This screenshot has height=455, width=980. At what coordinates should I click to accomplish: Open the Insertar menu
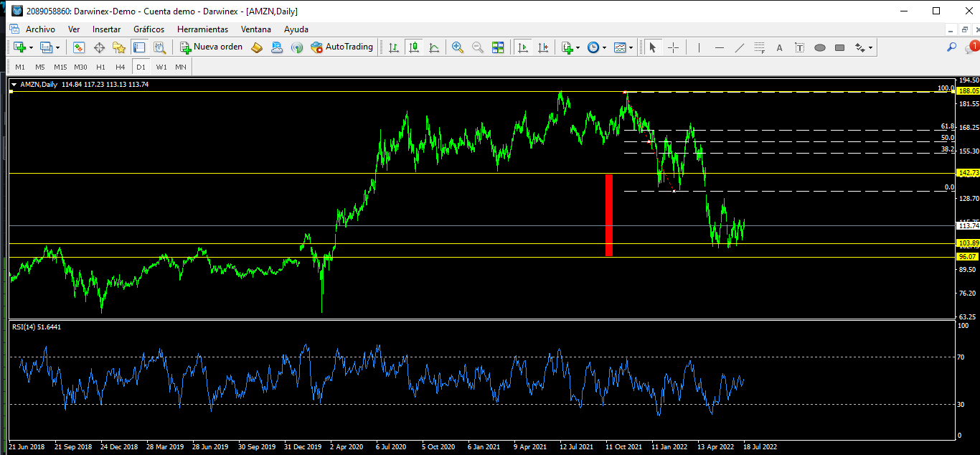[x=106, y=29]
